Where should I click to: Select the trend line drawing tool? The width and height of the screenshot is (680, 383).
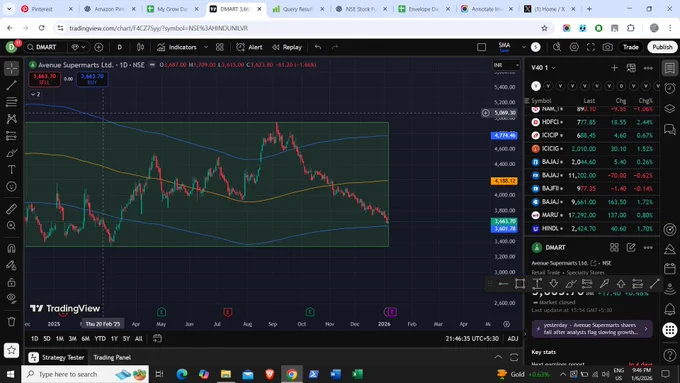point(12,85)
